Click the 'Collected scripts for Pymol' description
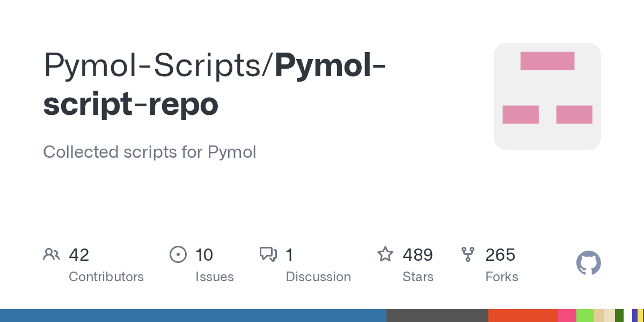Screen dimensions: 644x322 click(150, 152)
